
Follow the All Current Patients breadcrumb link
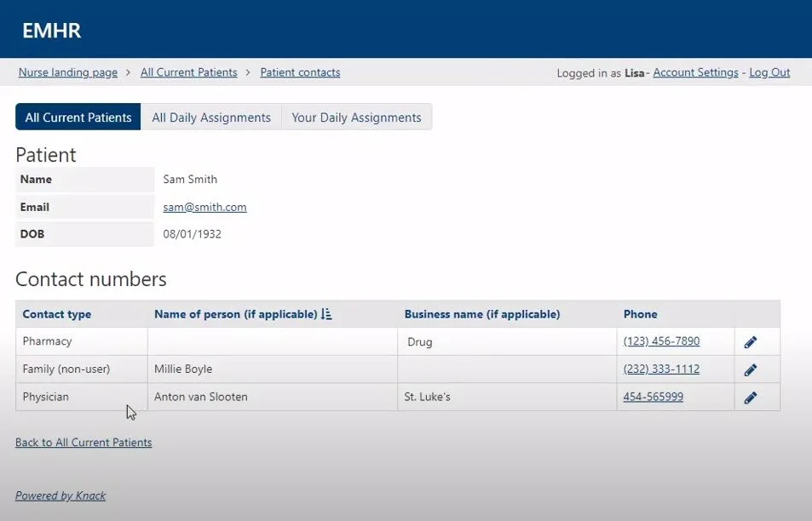(188, 72)
